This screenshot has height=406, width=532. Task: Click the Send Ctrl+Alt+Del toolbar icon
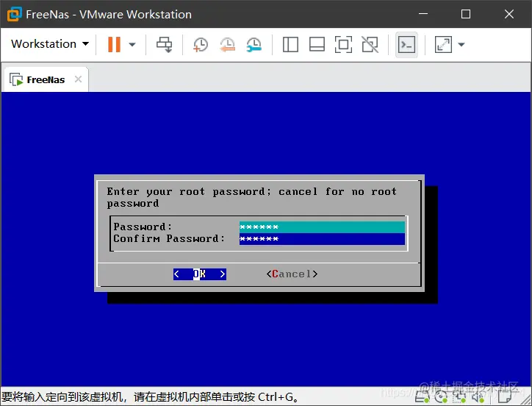[164, 45]
